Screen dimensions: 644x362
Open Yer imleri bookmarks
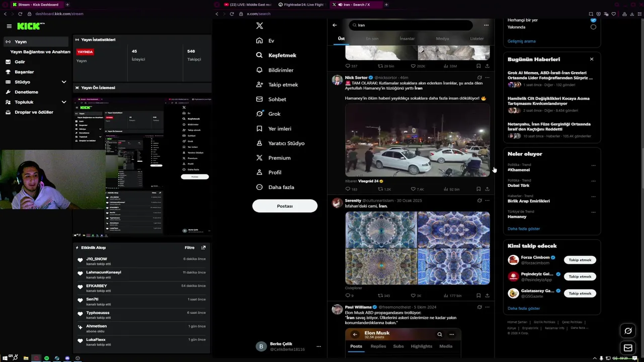[x=274, y=129]
